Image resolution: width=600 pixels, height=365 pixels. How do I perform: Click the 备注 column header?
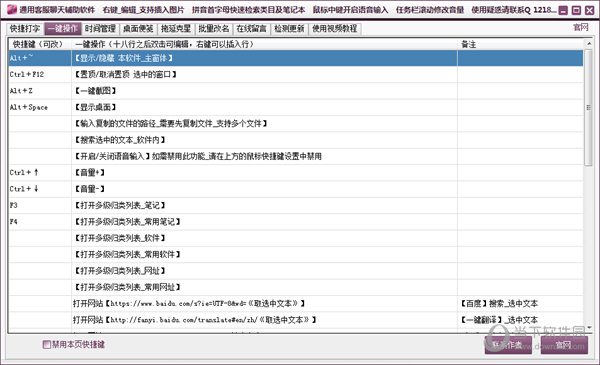point(520,44)
